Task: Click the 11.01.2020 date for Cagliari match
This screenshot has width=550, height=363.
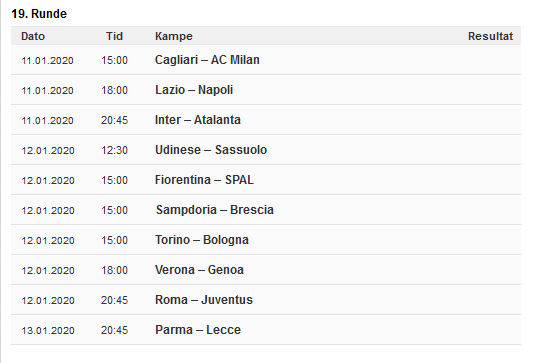Action: click(47, 60)
